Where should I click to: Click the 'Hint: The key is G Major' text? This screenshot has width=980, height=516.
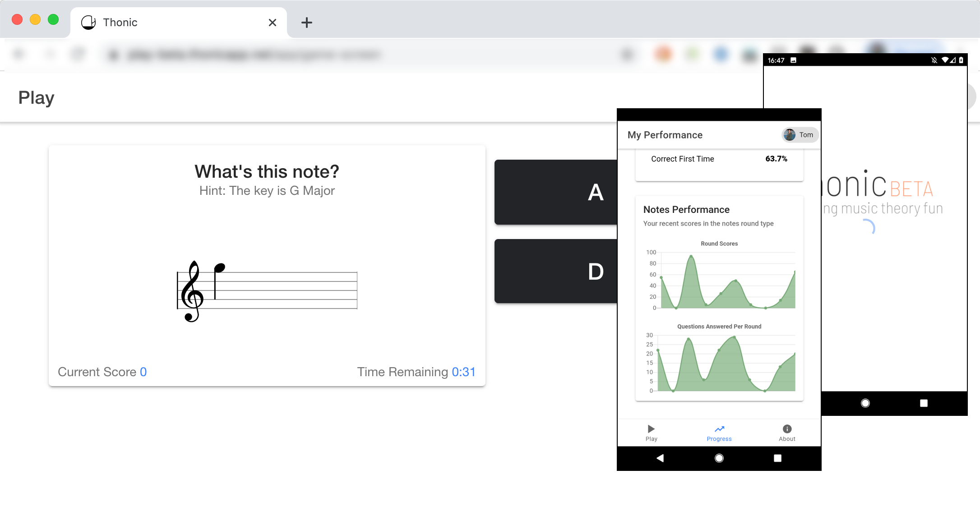point(267,191)
